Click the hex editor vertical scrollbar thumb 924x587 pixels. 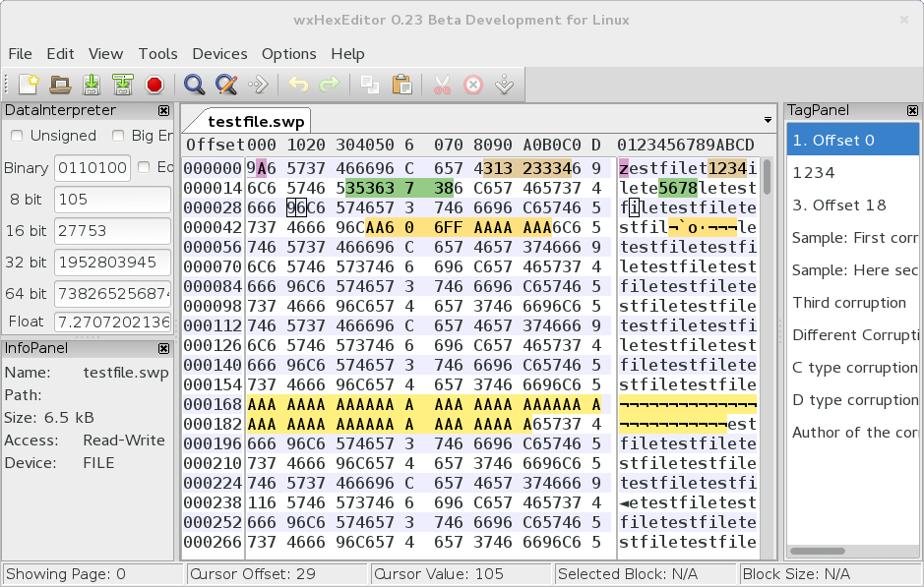coord(767,177)
